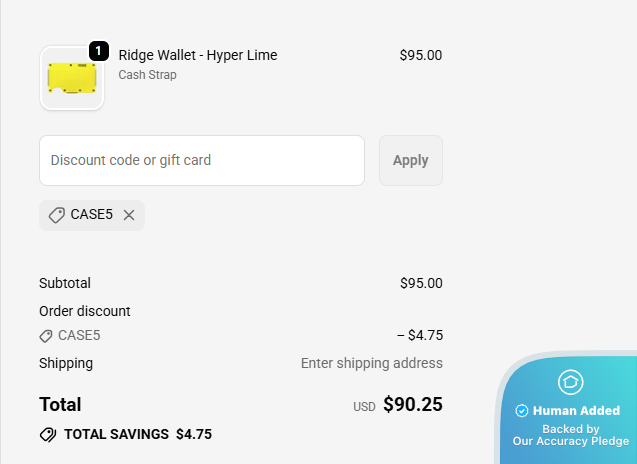Click the house icon in accuracy badge
The width and height of the screenshot is (637, 464).
570,382
